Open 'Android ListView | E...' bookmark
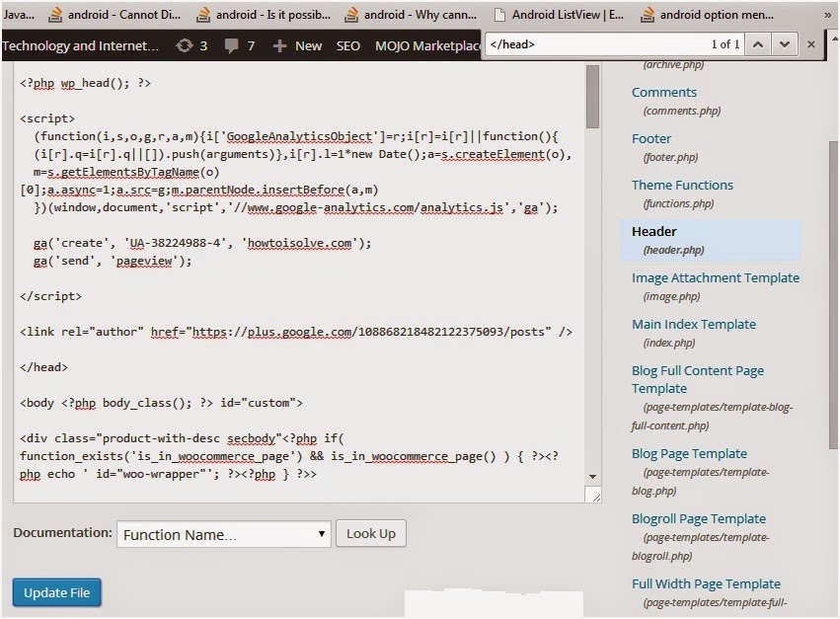 (x=559, y=15)
